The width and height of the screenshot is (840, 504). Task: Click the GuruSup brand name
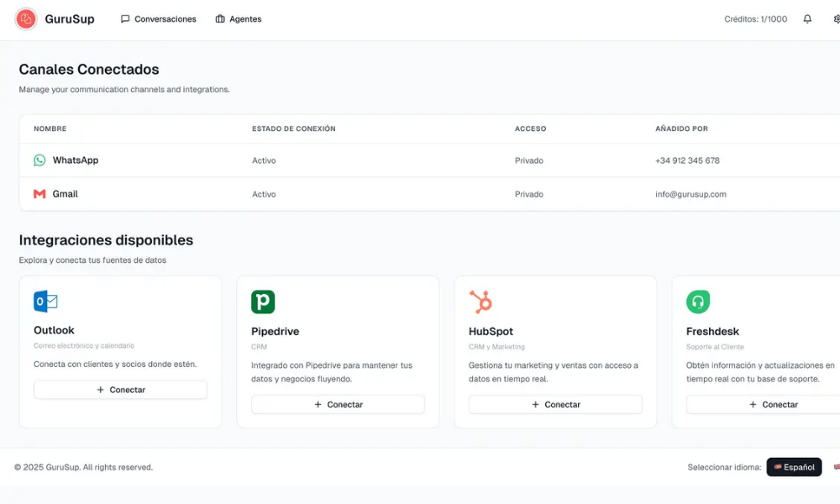[70, 19]
